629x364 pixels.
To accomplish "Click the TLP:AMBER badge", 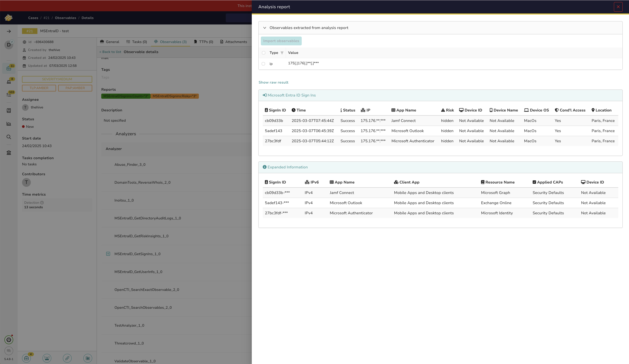I will click(x=39, y=88).
